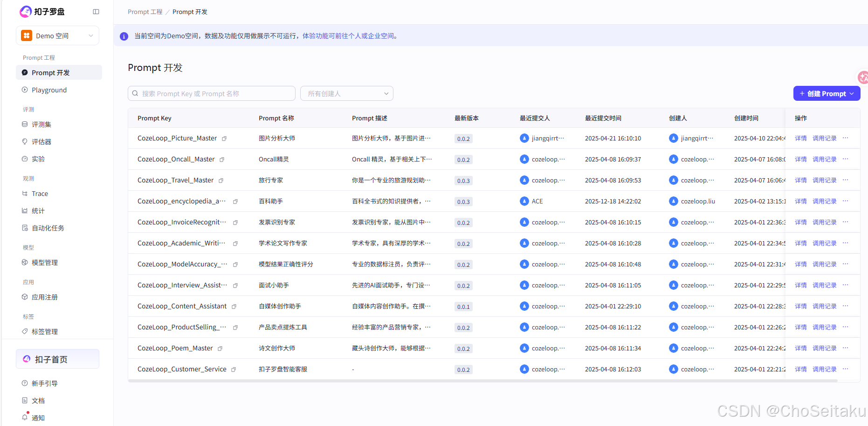This screenshot has height=426, width=868.
Task: Open 详情 for CozeLoop_Customer_Service
Action: pos(801,369)
